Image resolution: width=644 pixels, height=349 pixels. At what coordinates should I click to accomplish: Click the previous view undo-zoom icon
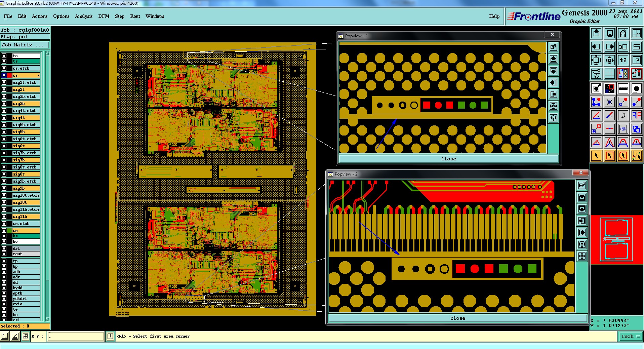tap(623, 47)
